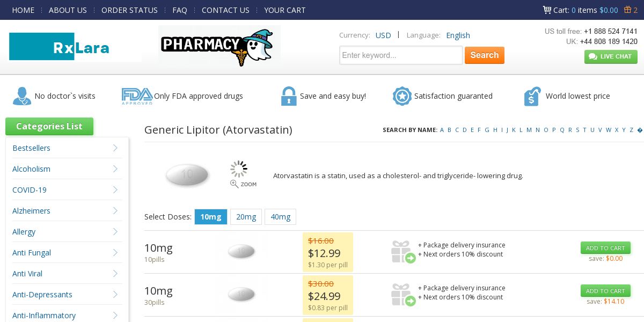Viewport: 644px width, 322px height.
Task: Click the FDA approved logo icon
Action: point(137,96)
